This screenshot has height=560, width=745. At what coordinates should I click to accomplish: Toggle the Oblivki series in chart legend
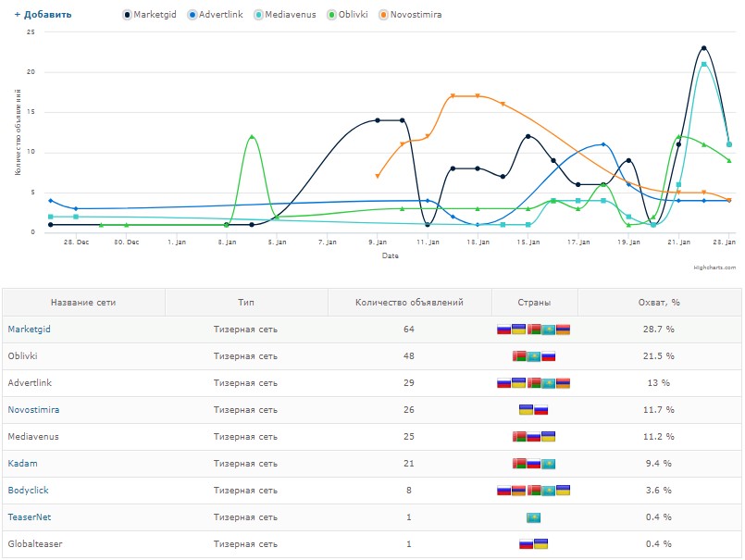click(x=348, y=15)
